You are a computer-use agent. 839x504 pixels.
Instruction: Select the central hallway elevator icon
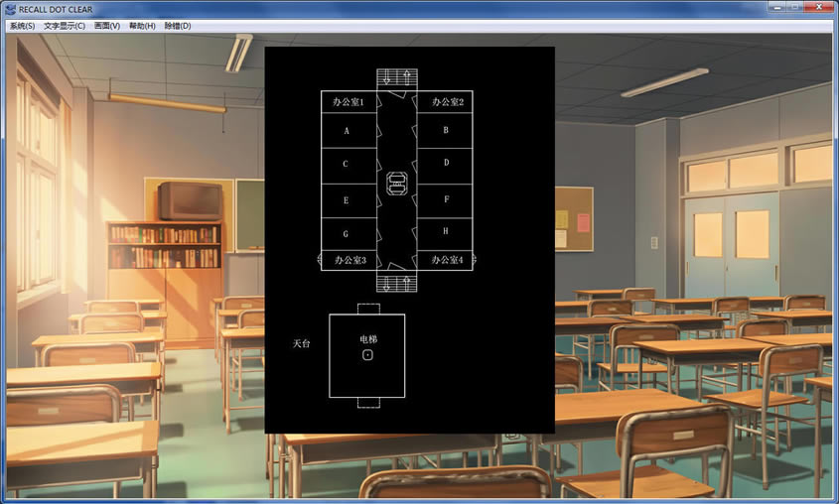tap(396, 184)
